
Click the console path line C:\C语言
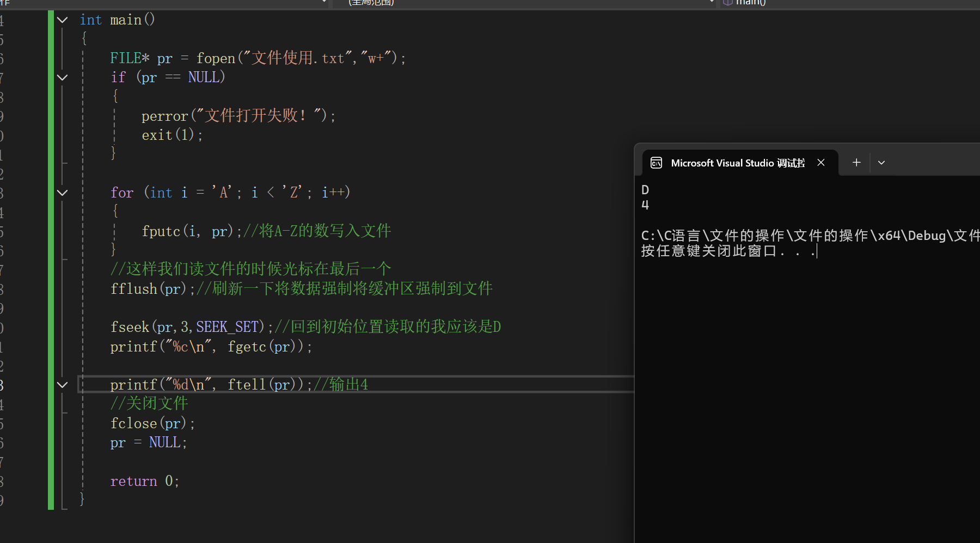pos(810,236)
